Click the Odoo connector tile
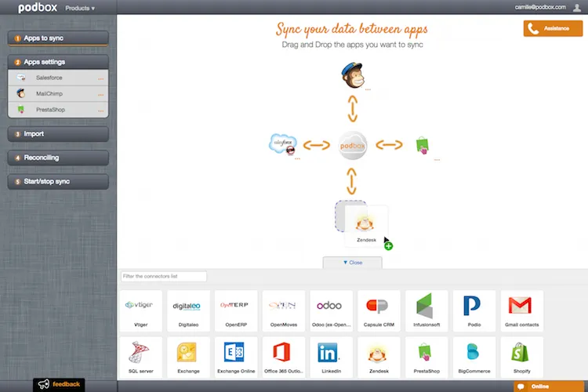Viewport: 588px width, 392px height. click(331, 310)
